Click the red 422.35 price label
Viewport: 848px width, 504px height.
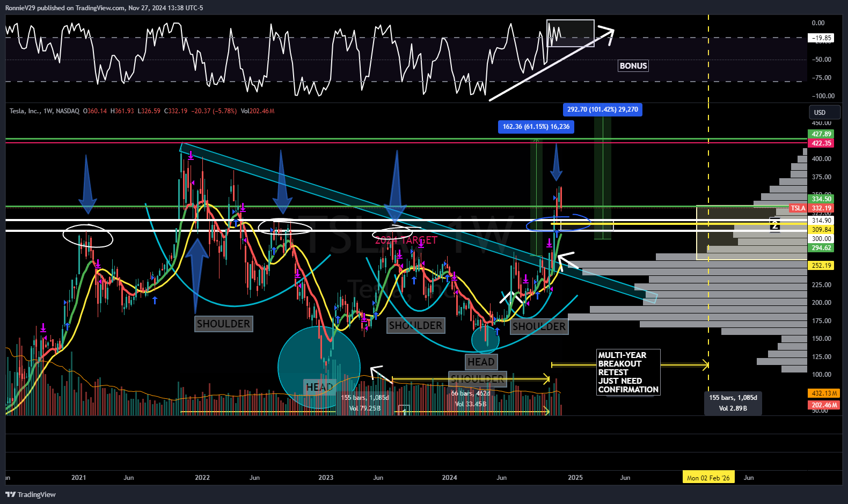click(821, 143)
